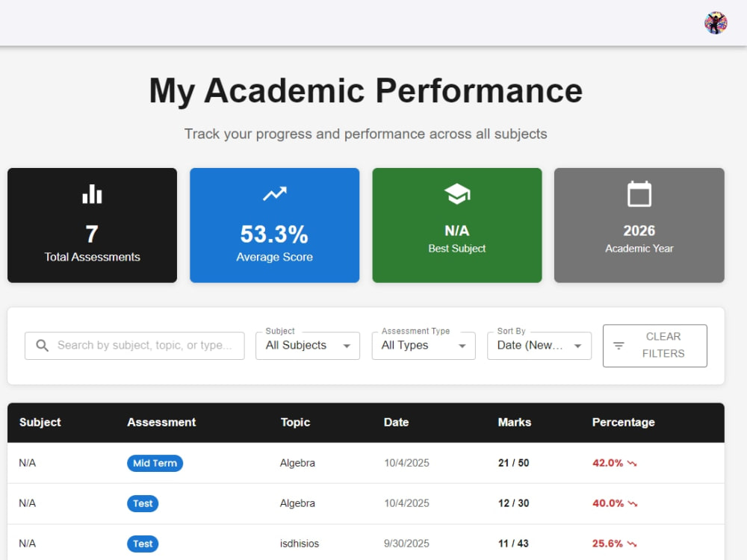Click the 10/4/2025 date in the 12 / 30 row
Viewport: 747px width, 560px height.
click(407, 504)
